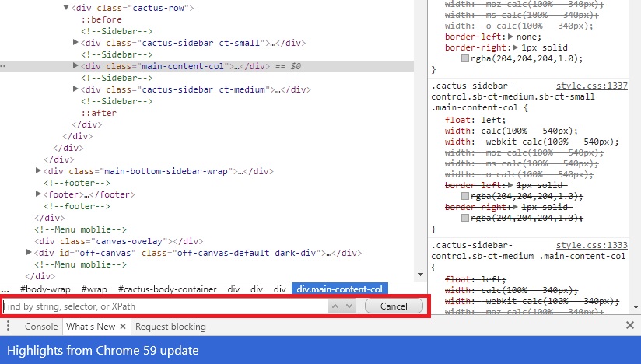Expand the selected main-content-col div
This screenshot has width=641, height=364.
(75, 65)
